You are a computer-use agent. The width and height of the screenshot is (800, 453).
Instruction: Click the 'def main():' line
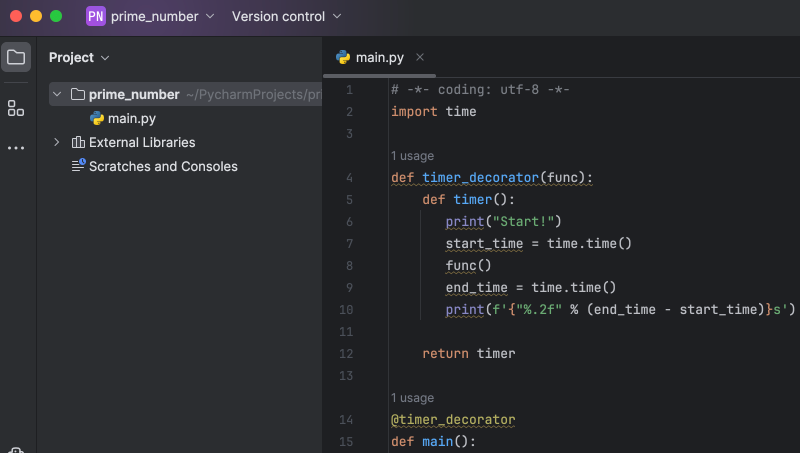coord(433,441)
